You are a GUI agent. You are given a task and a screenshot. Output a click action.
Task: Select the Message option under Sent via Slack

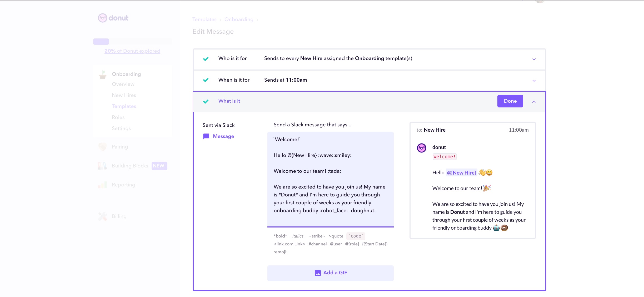coord(218,136)
